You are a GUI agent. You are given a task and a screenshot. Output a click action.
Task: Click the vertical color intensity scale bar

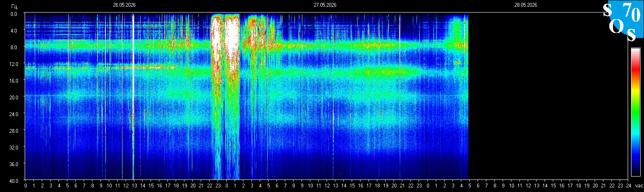coord(636,112)
